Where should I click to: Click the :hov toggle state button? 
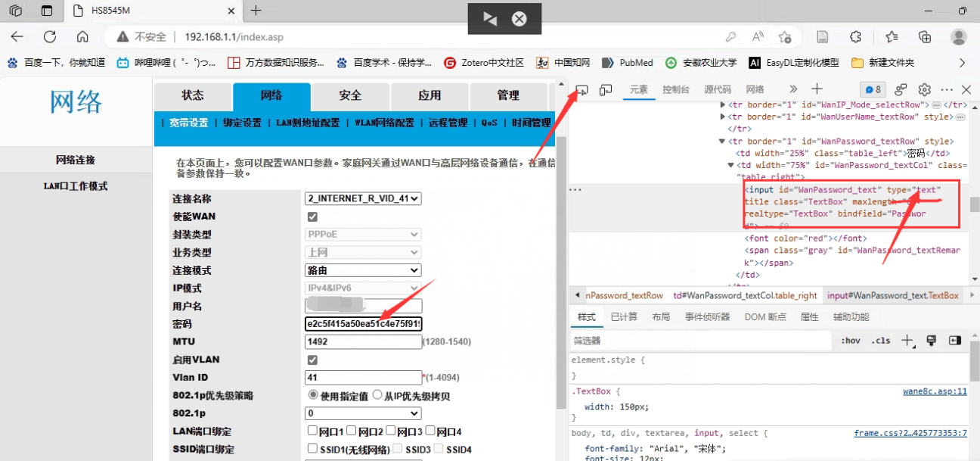851,341
